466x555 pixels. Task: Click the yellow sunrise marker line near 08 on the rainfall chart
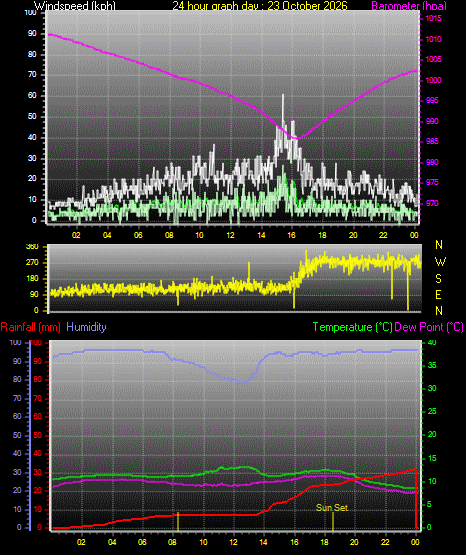pos(178,522)
